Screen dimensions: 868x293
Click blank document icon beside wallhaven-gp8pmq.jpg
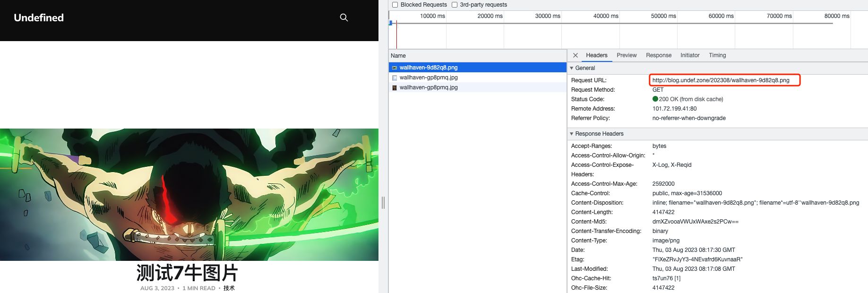tap(395, 78)
